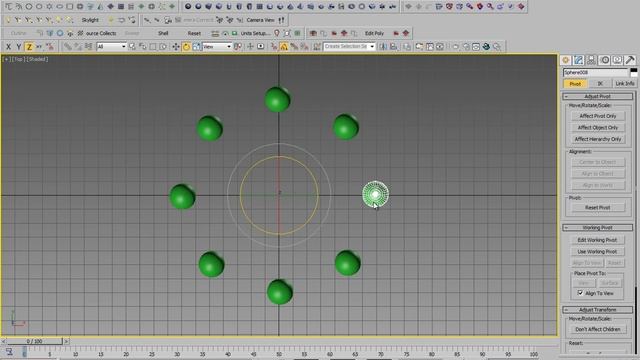Viewport: 640px width, 360px height.
Task: Switch to the IK tab
Action: click(x=600, y=84)
